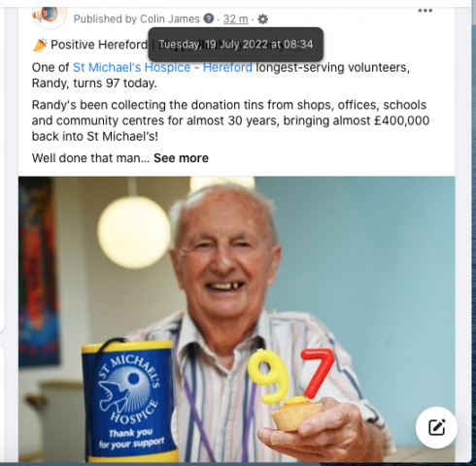Click the party popper emoji before Positive Hereford
Viewport: 476px width, 466px height.
point(40,45)
